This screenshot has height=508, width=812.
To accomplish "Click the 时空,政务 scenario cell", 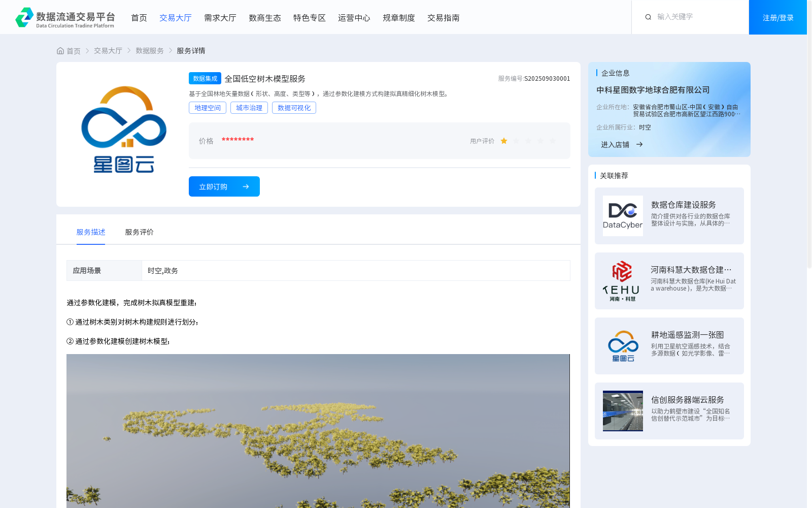I will (356, 271).
